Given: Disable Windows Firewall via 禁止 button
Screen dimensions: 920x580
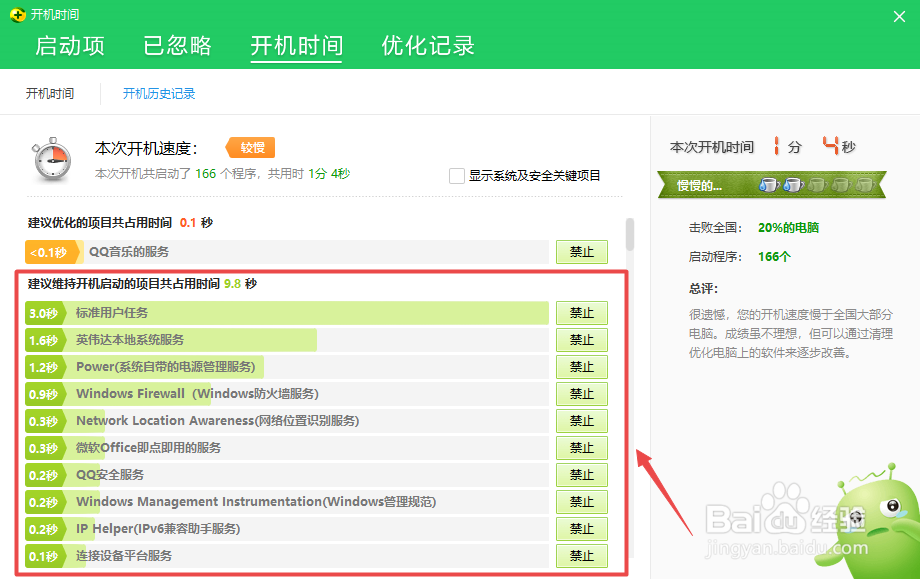Looking at the screenshot, I should point(581,394).
